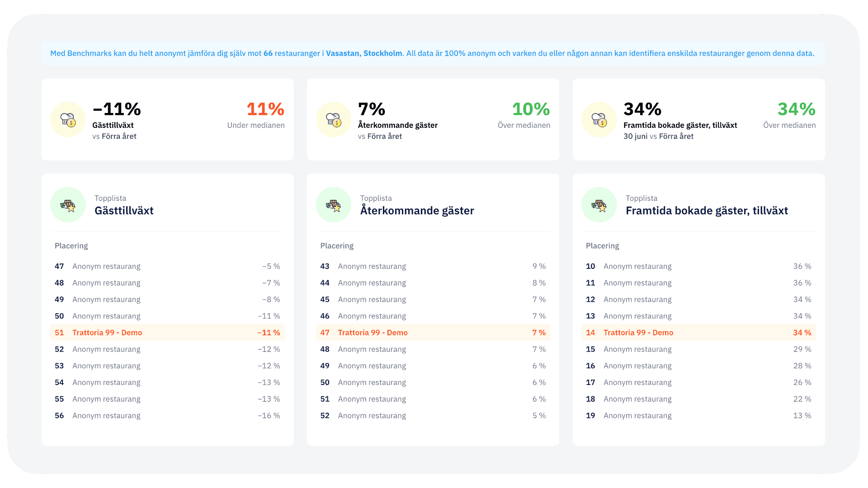Image resolution: width=868 pixels, height=488 pixels.
Task: Select rank 49 row with −8 % growth
Action: [x=167, y=300]
